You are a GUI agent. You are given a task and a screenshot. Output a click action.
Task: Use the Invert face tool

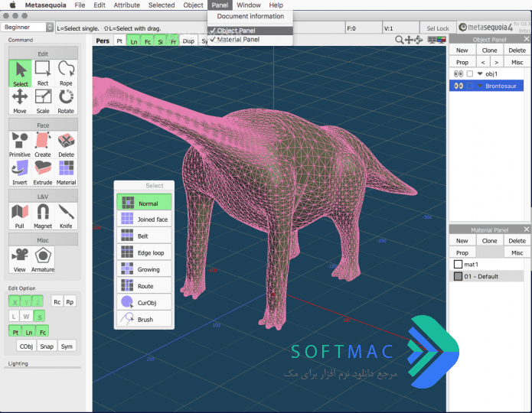point(20,173)
